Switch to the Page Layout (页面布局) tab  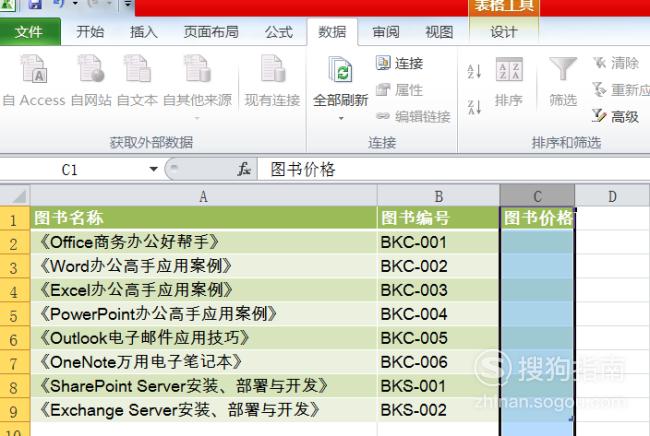point(211,31)
